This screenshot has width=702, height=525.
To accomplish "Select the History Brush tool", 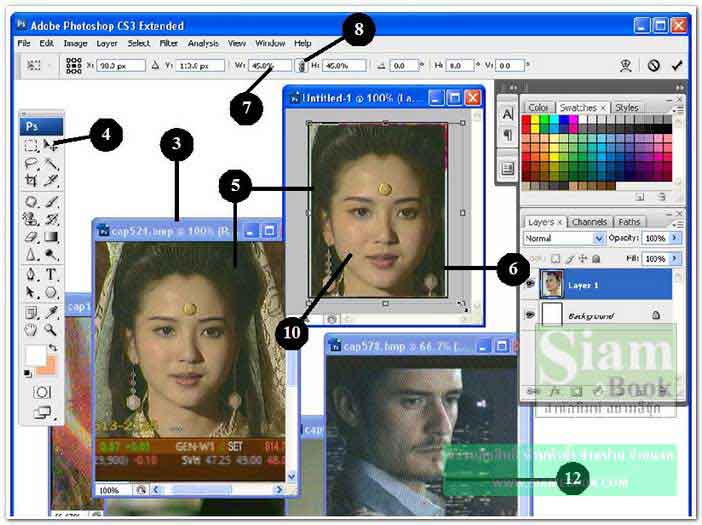I will coord(51,219).
